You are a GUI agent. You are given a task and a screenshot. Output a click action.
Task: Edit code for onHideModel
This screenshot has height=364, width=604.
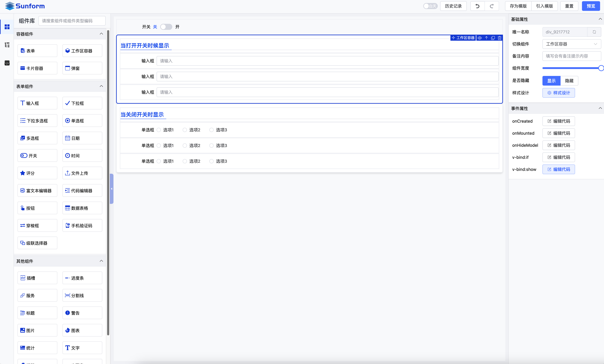[558, 145]
